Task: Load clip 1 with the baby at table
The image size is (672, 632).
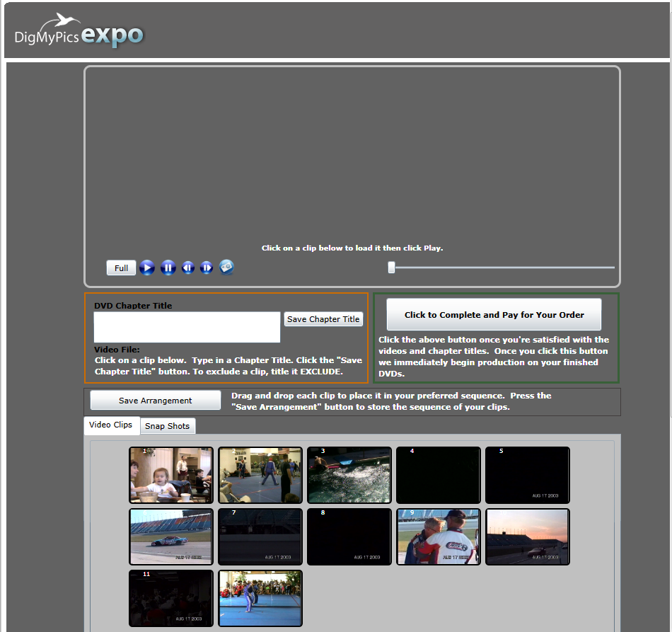Action: pos(171,475)
